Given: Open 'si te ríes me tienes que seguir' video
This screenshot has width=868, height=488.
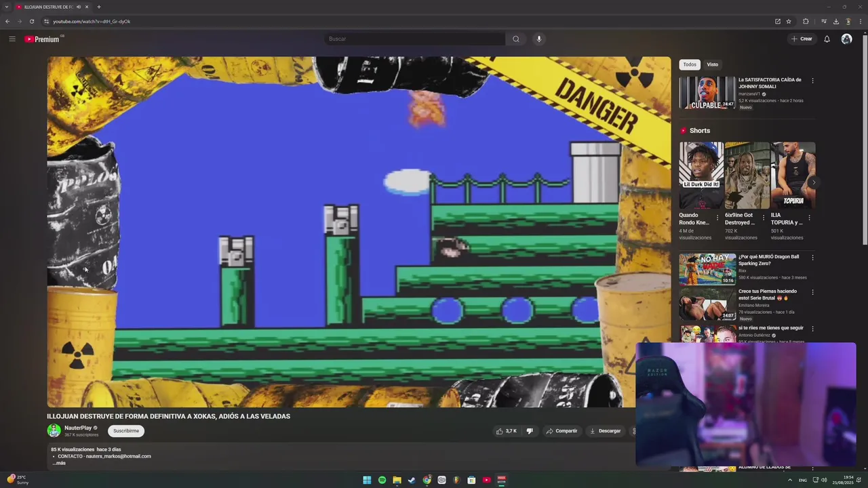Looking at the screenshot, I should coord(771,328).
